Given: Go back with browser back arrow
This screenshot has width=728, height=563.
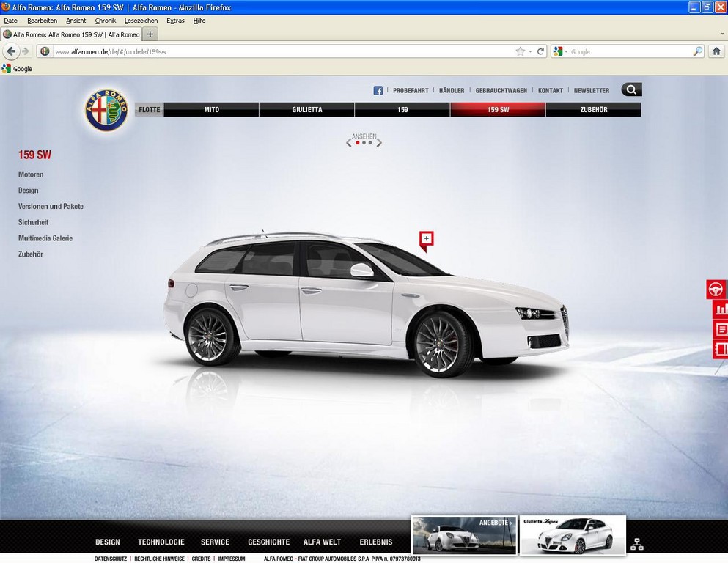Looking at the screenshot, I should [x=12, y=51].
